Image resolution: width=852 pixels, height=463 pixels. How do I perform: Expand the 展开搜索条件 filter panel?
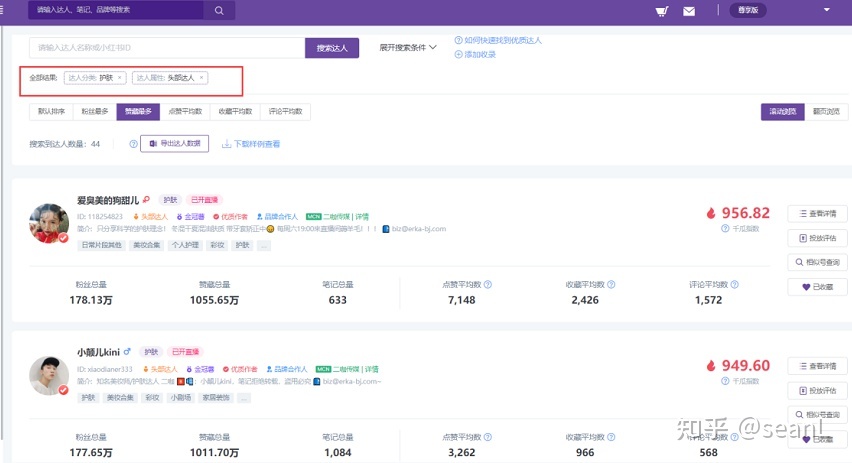pyautogui.click(x=408, y=47)
